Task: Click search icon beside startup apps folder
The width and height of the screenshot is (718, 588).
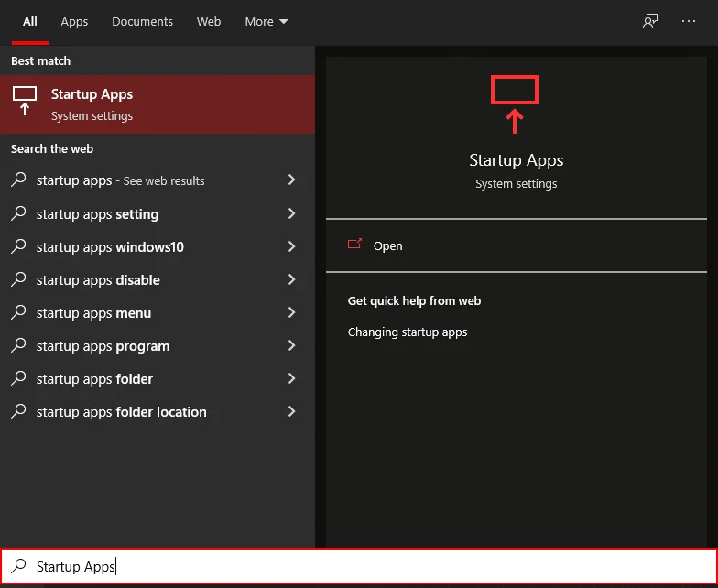Action: [18, 378]
